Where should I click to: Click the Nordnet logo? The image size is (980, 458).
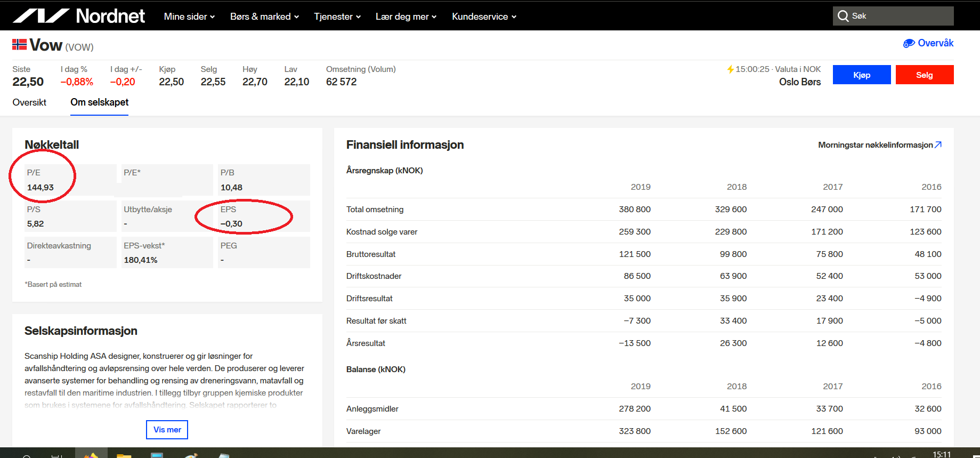coord(78,16)
